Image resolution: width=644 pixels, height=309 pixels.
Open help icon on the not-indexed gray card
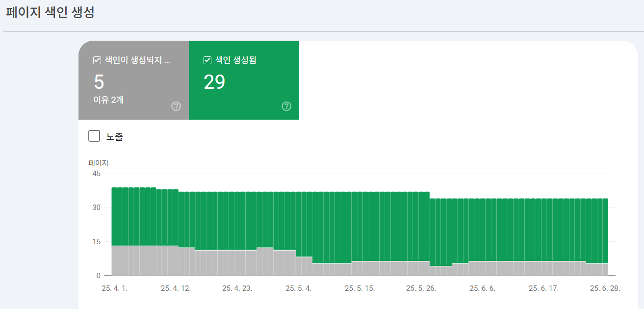coord(177,106)
